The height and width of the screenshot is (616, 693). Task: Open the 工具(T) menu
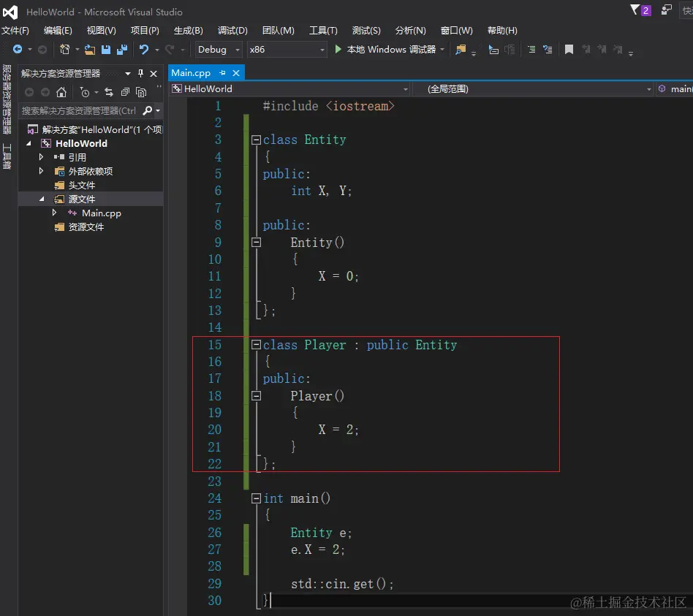[323, 31]
